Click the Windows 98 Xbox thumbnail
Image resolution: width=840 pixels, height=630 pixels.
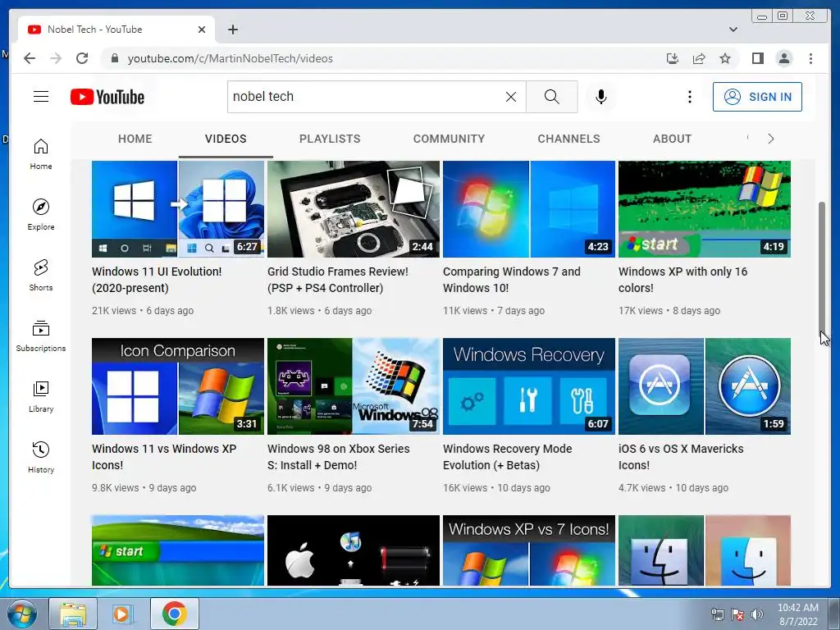[x=354, y=386]
